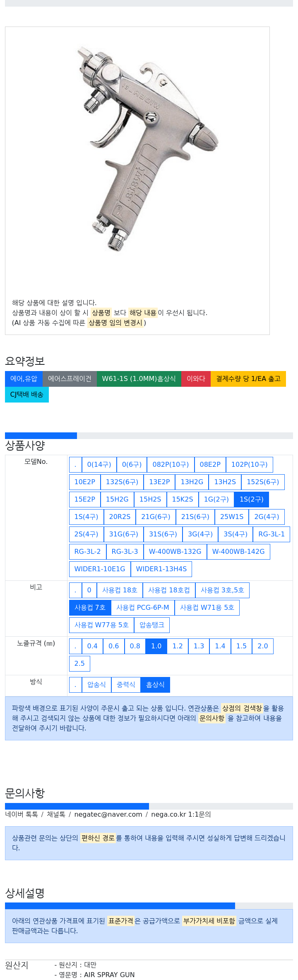This screenshot has width=298, height=980.
Task: Set nozzle size to 1.0
Action: 156,646
